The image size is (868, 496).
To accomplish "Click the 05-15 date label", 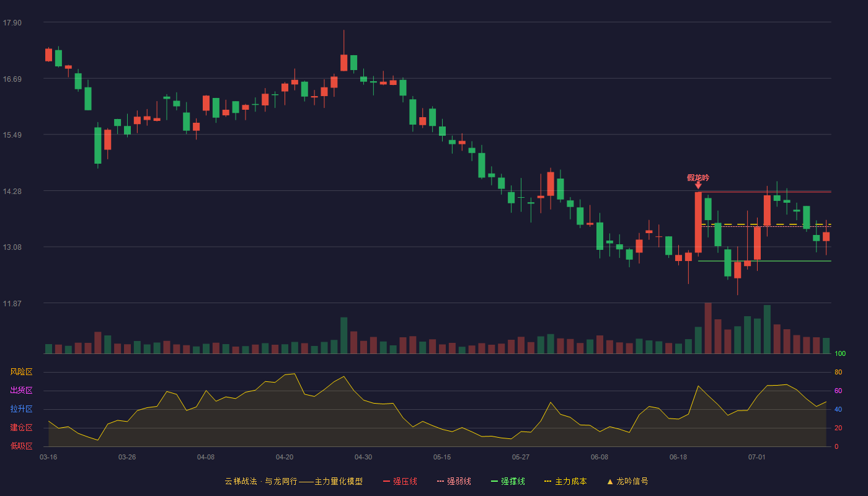I will tap(442, 457).
